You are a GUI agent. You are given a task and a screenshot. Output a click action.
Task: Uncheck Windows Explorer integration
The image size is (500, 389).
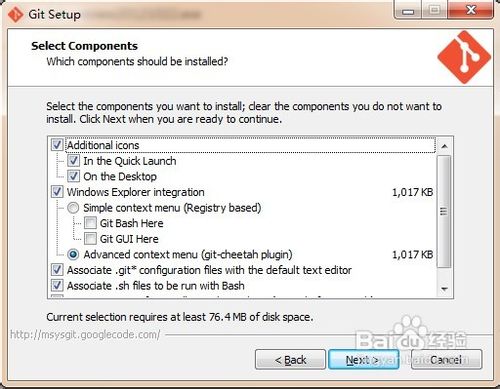57,192
